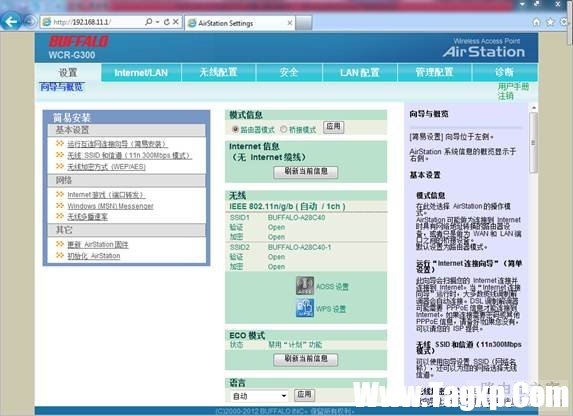The image size is (573, 416).
Task: Click the WPS setup icon
Action: click(x=305, y=308)
